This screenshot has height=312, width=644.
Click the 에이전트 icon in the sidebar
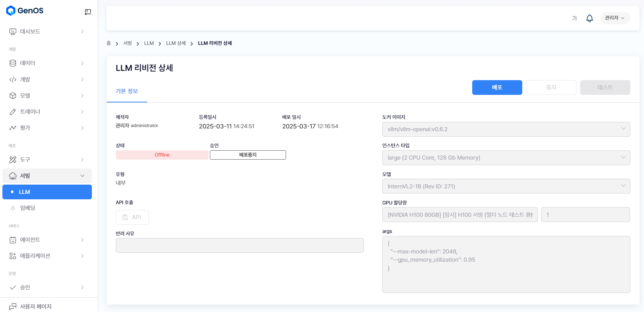click(13, 240)
